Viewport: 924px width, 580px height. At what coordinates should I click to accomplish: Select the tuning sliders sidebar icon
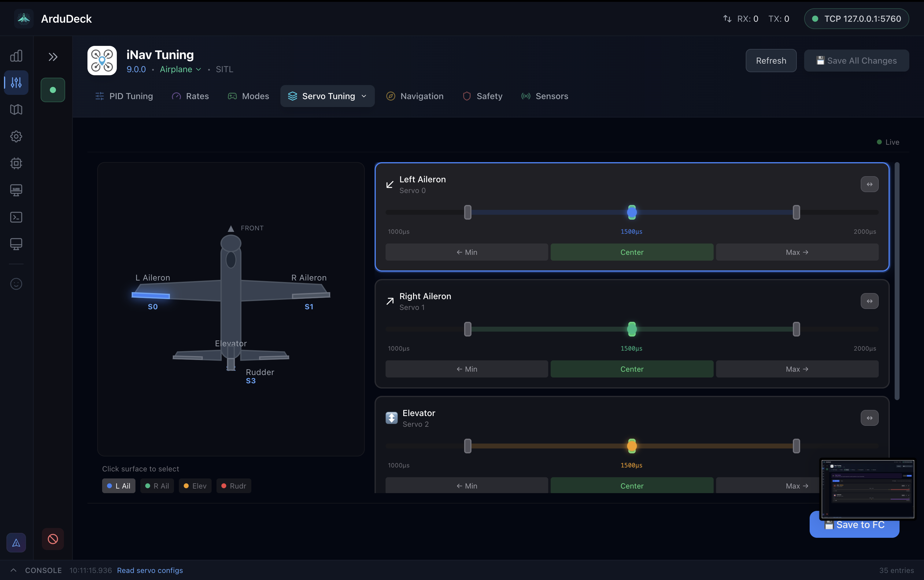(x=16, y=83)
